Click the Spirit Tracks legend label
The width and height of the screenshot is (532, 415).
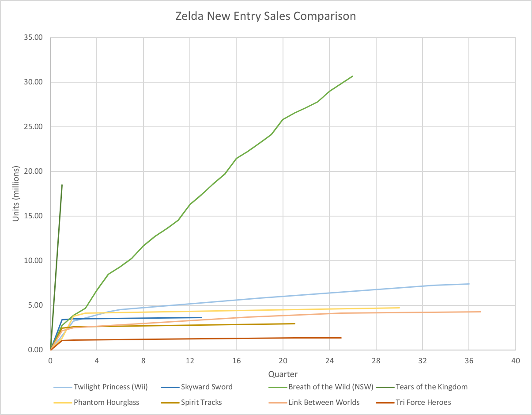201,403
